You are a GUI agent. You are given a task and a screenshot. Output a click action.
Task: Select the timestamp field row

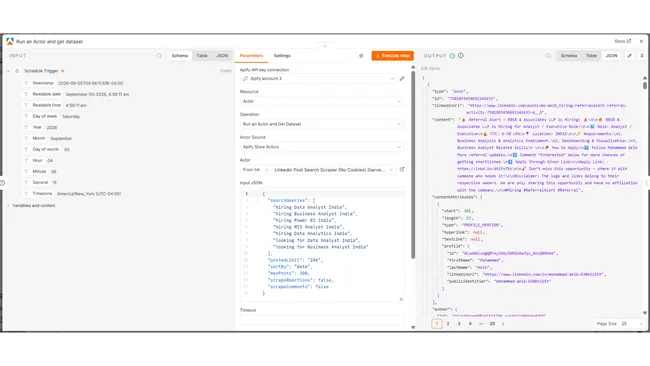pyautogui.click(x=77, y=83)
